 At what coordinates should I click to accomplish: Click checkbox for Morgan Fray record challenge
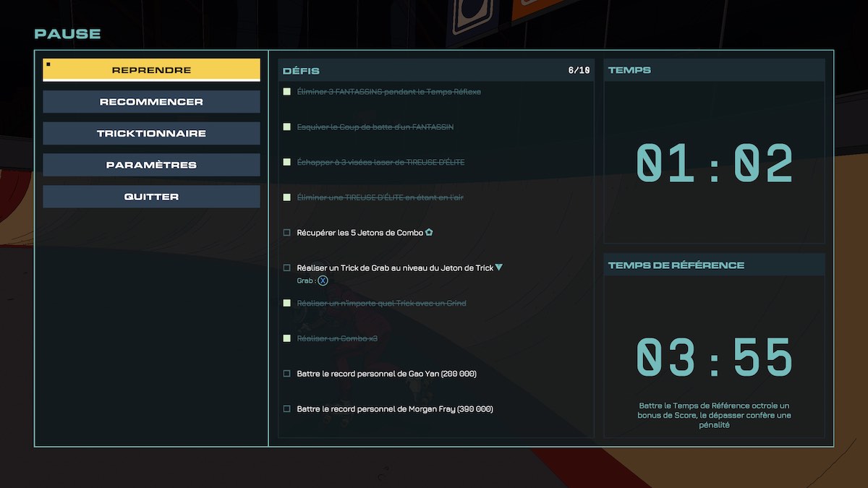tap(287, 409)
